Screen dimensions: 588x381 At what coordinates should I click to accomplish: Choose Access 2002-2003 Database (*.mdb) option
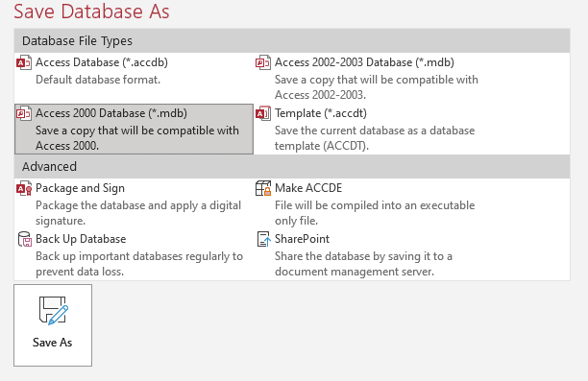click(x=411, y=78)
